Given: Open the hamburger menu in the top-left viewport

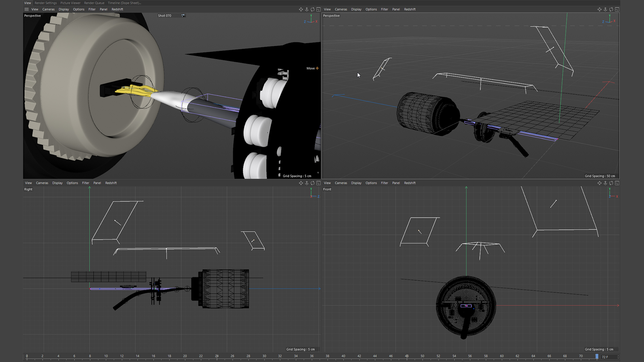Looking at the screenshot, I should 26,9.
